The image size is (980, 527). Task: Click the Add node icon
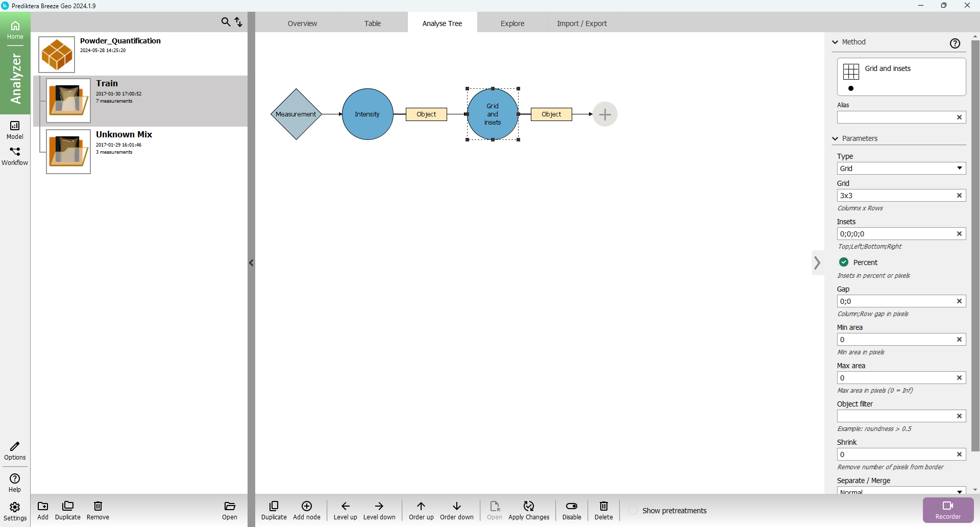click(307, 506)
